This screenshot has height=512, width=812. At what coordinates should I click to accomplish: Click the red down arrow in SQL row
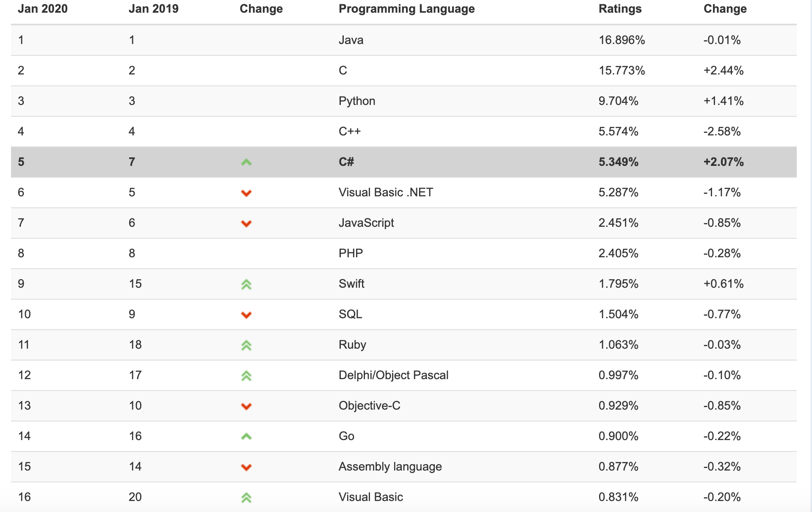click(246, 315)
